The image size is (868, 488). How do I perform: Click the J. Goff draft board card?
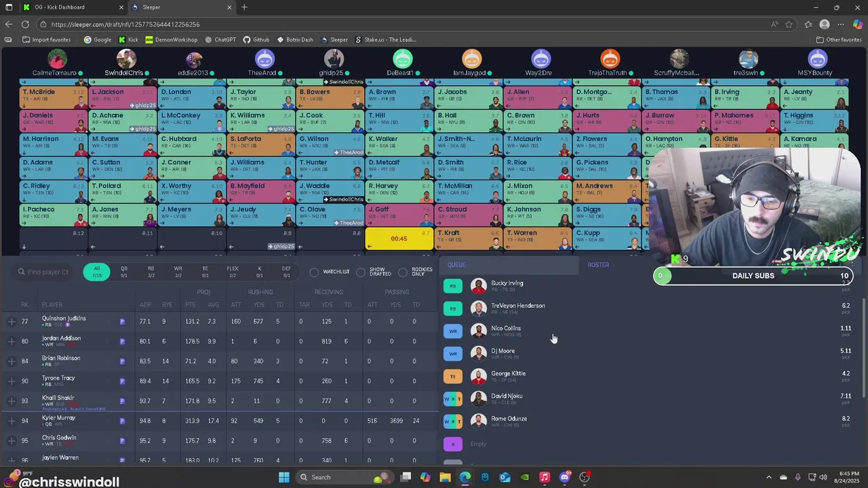coord(399,214)
